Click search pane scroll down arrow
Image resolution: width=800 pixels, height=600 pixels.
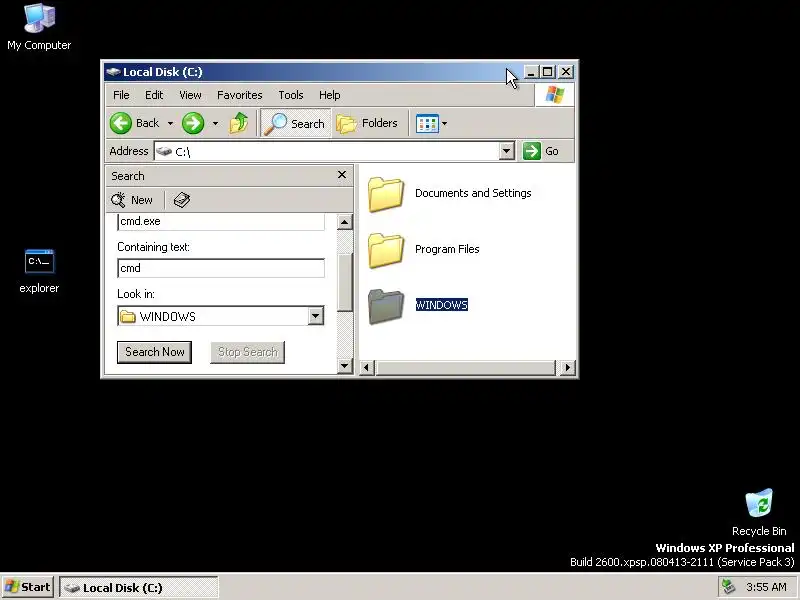(x=345, y=366)
